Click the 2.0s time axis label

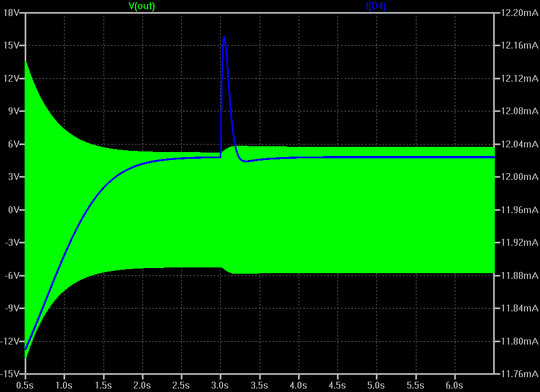142,385
